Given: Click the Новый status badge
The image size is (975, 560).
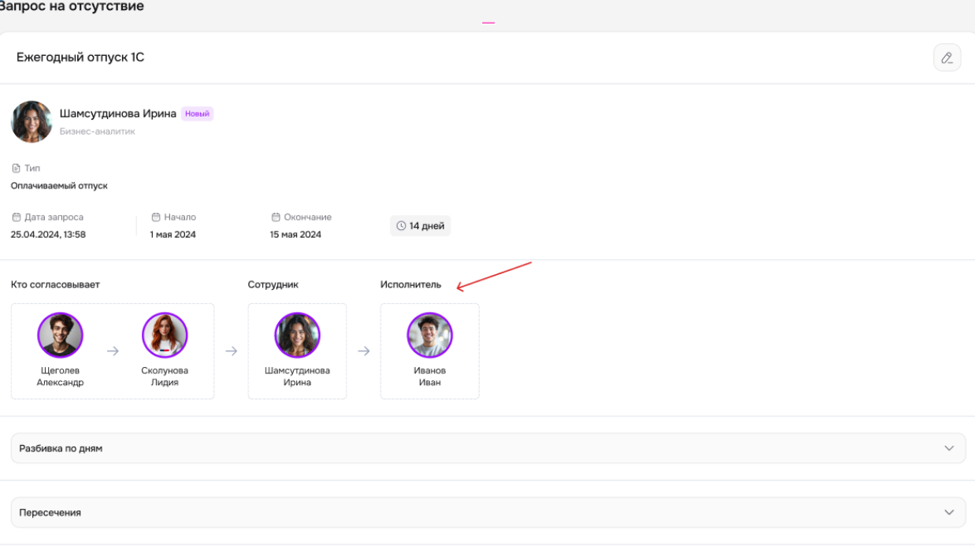Looking at the screenshot, I should click(x=197, y=114).
